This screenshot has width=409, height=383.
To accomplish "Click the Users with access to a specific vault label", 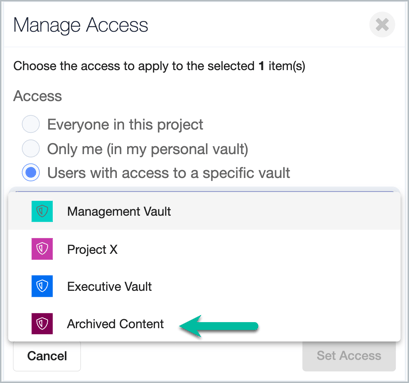I will [169, 173].
